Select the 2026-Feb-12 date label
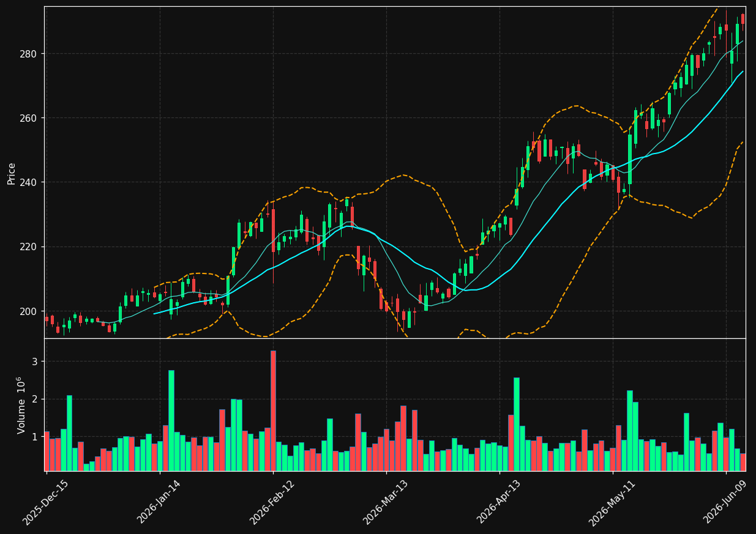 (x=272, y=502)
